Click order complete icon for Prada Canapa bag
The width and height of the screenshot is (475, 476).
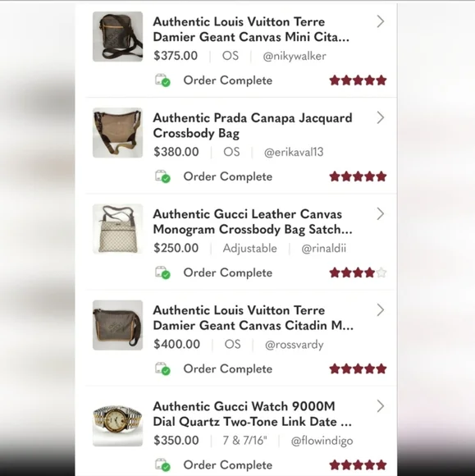[162, 176]
